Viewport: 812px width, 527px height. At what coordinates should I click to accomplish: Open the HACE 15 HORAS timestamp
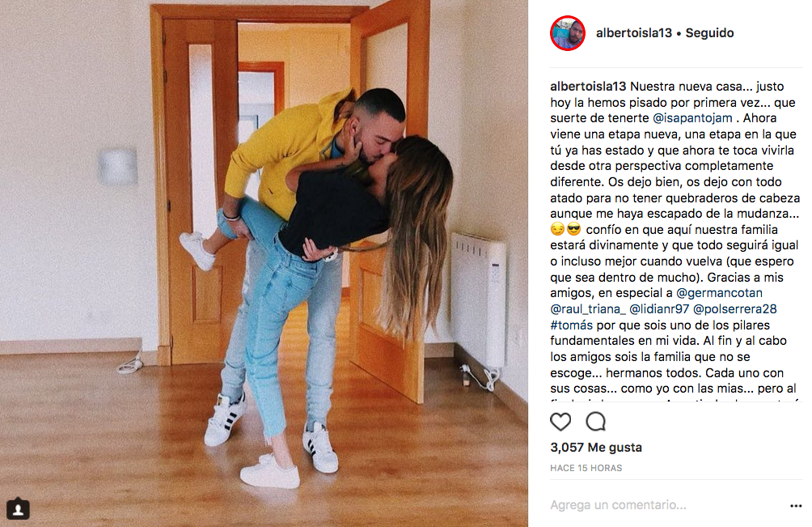coord(586,468)
